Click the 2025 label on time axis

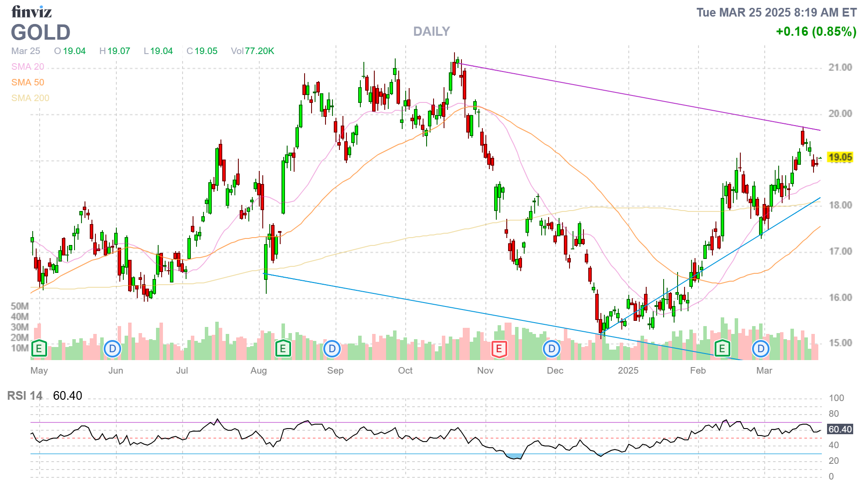[628, 371]
